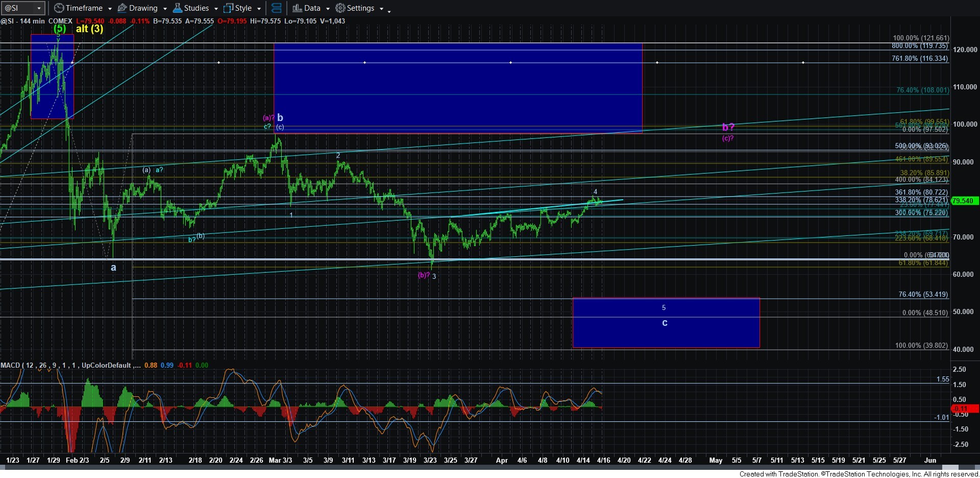Click the Style overlapping squares icon
This screenshot has width=980, height=478.
click(228, 8)
